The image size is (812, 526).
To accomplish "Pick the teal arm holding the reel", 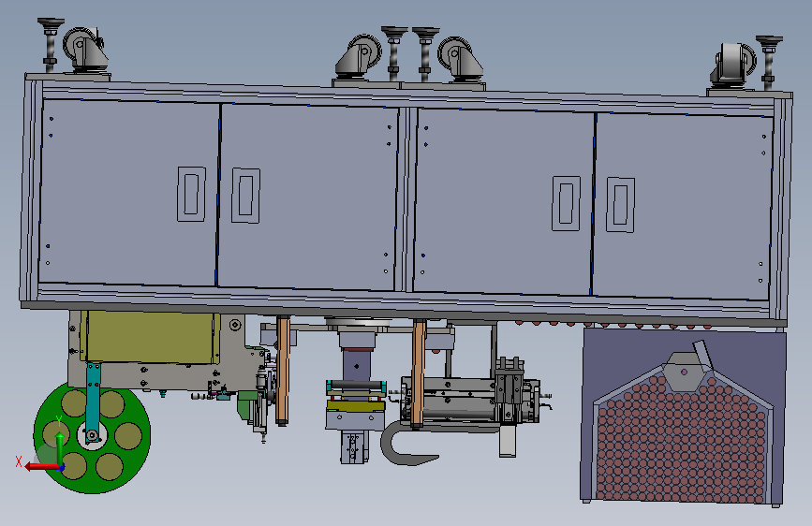I will (94, 402).
